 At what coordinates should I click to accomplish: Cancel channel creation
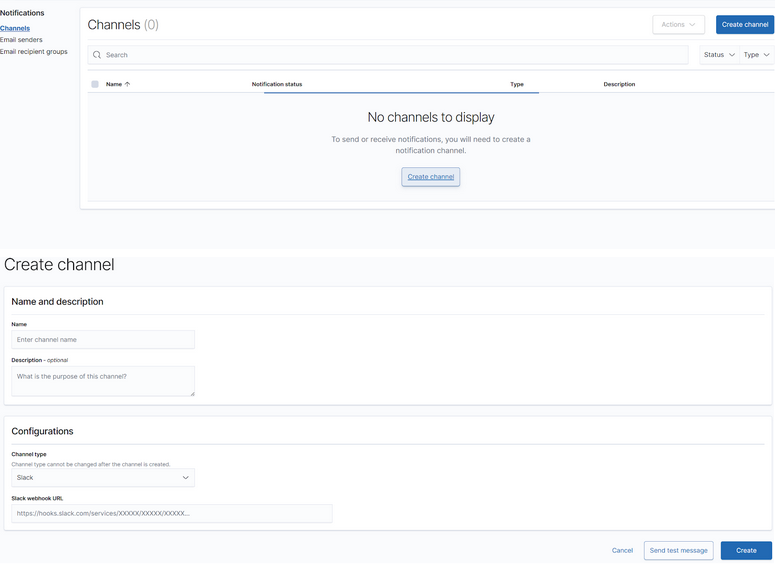(622, 550)
